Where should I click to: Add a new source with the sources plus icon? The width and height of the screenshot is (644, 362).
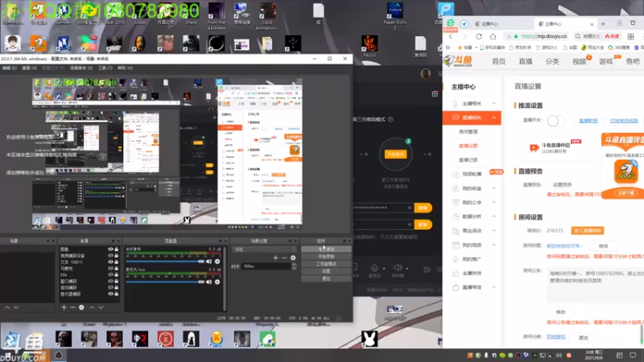[64, 307]
